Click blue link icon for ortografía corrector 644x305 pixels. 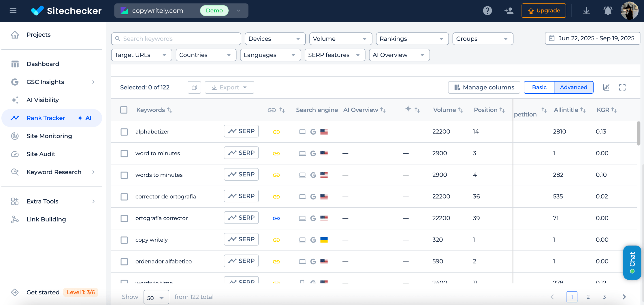tap(276, 218)
